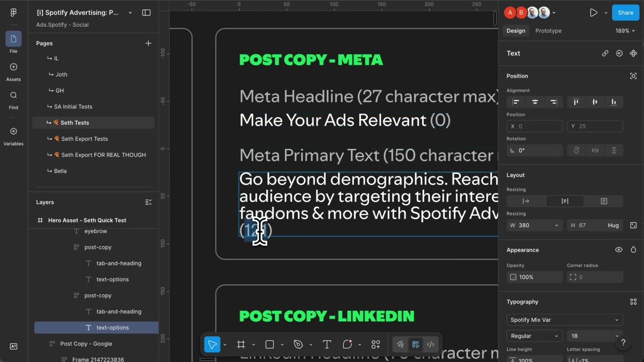Image resolution: width=644 pixels, height=362 pixels.
Task: Open file name dropdown chevron
Action: click(130, 13)
